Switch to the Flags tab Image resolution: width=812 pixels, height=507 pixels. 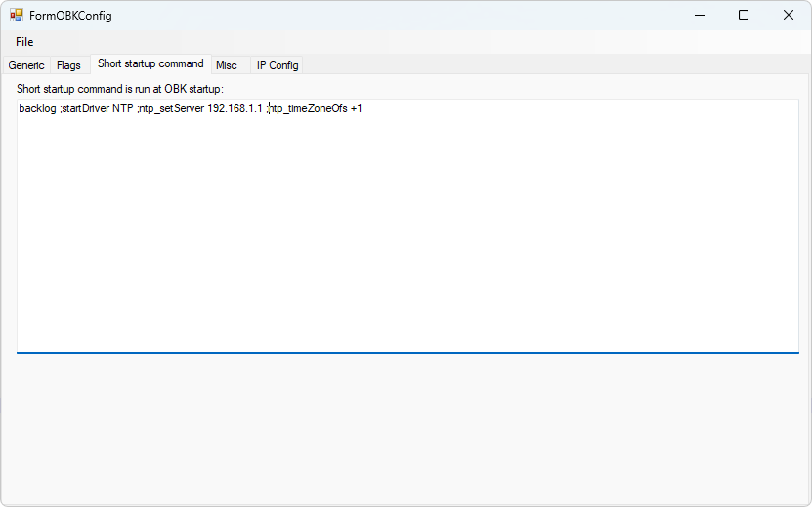(68, 65)
